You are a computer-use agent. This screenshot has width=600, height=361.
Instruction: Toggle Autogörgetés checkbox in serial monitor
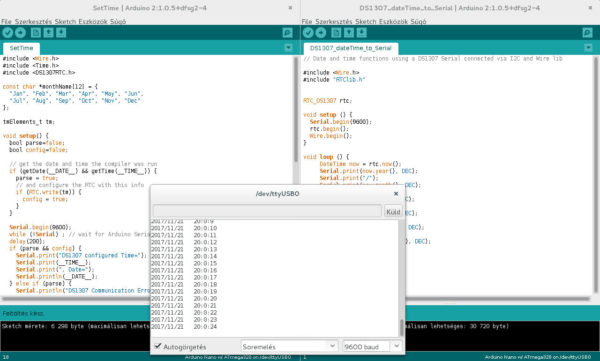coord(158,346)
